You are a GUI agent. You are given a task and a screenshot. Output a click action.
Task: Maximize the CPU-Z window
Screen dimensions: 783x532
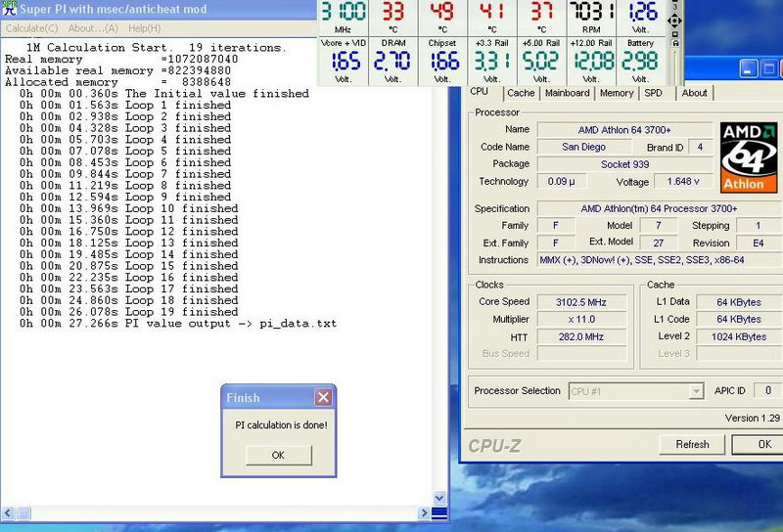768,68
